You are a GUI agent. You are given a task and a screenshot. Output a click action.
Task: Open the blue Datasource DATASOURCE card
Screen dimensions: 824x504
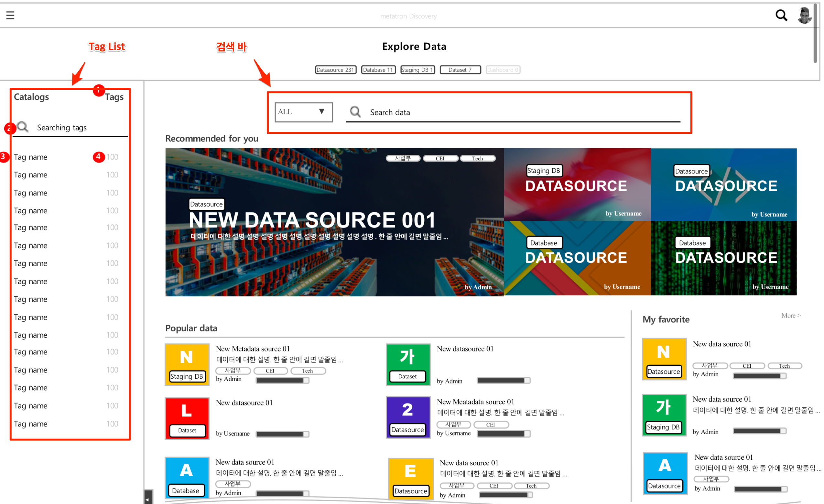(724, 185)
